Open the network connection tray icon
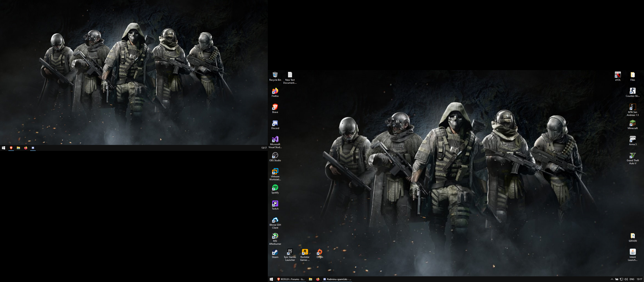 pyautogui.click(x=621, y=279)
